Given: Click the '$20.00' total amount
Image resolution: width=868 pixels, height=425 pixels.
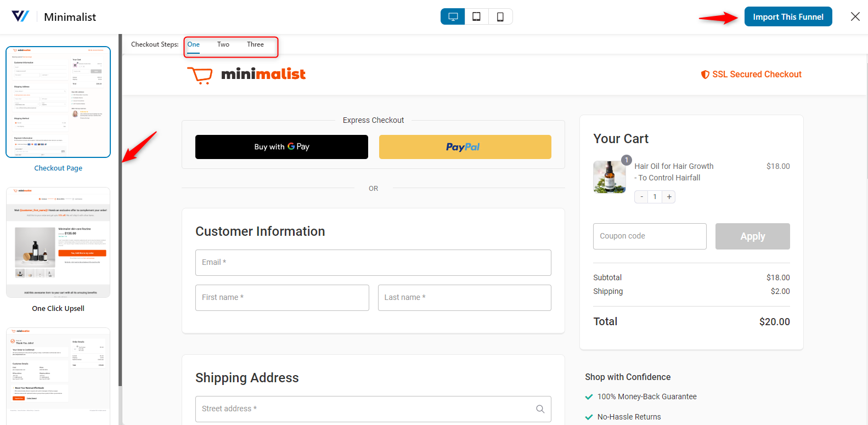Looking at the screenshot, I should click(774, 322).
